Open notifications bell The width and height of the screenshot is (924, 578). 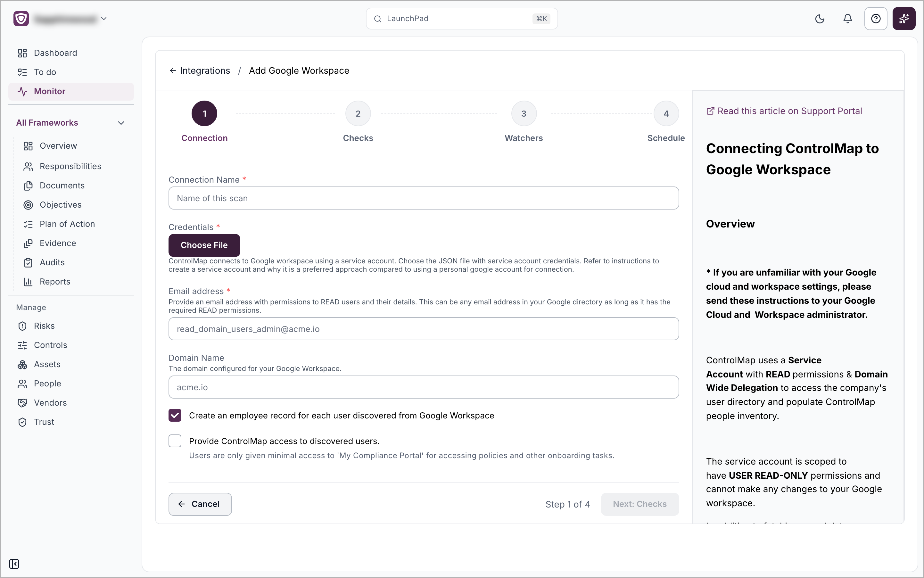point(847,19)
